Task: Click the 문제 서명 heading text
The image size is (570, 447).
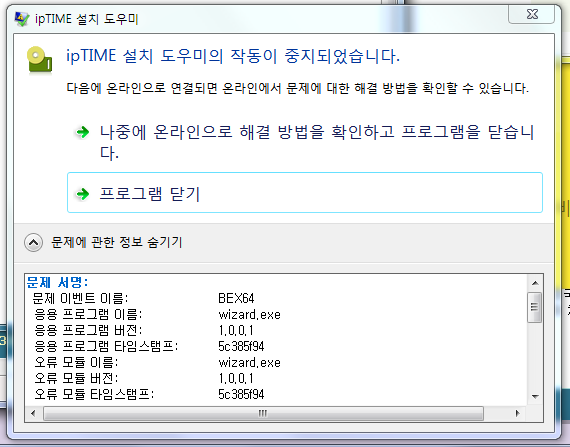Action: pyautogui.click(x=57, y=282)
